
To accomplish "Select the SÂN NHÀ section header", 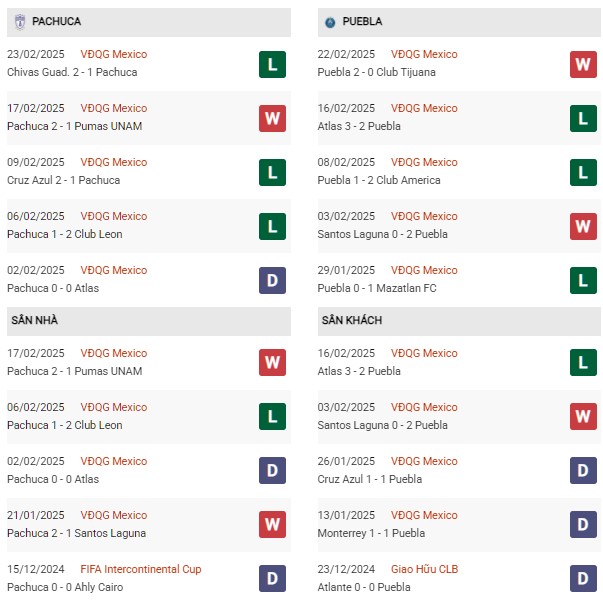I will click(149, 321).
